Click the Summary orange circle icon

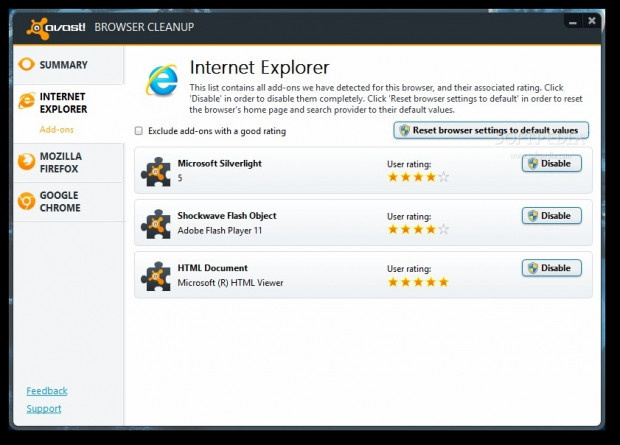pos(26,64)
